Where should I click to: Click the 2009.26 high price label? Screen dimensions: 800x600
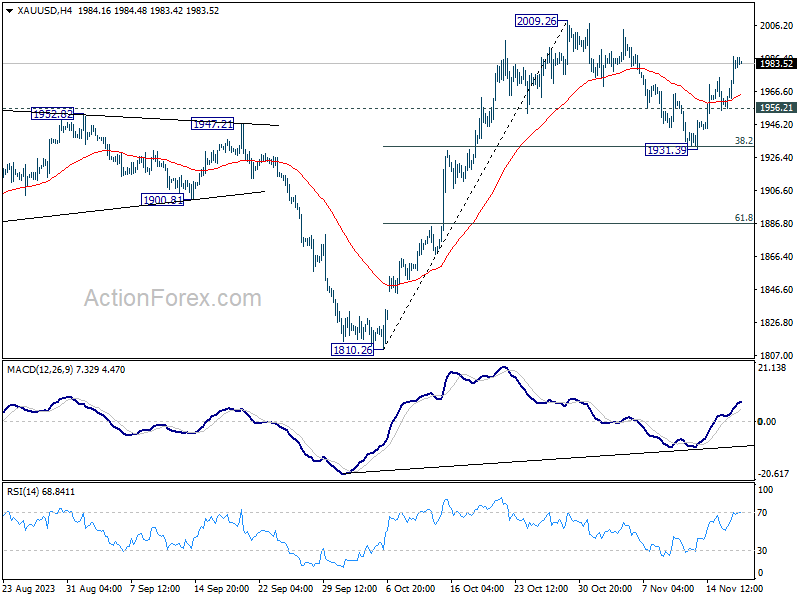click(536, 21)
